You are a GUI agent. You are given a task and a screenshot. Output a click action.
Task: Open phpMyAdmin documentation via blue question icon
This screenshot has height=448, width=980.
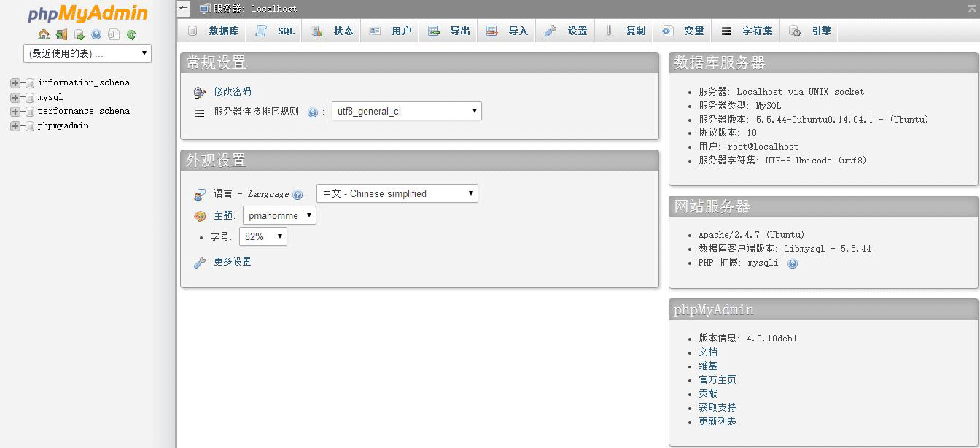[x=96, y=34]
